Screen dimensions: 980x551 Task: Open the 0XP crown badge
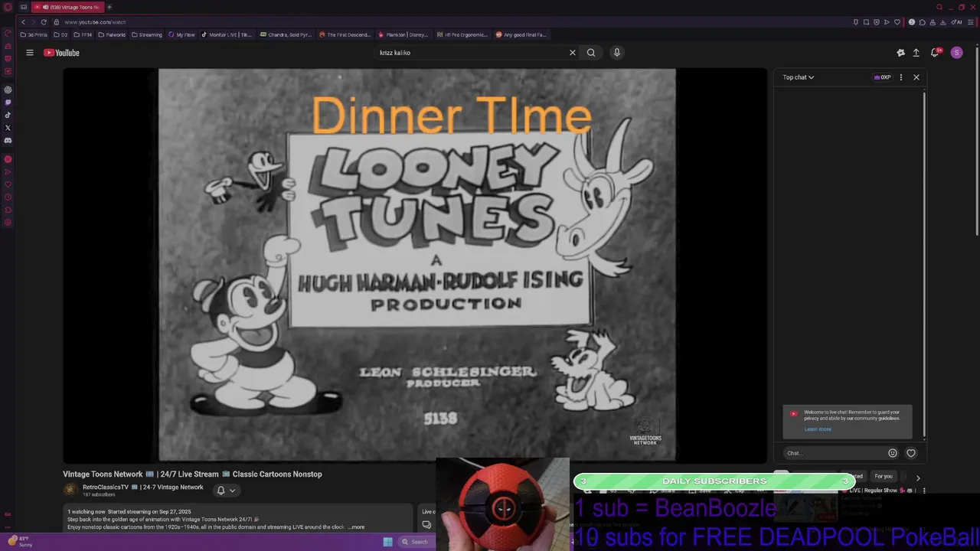(x=883, y=77)
